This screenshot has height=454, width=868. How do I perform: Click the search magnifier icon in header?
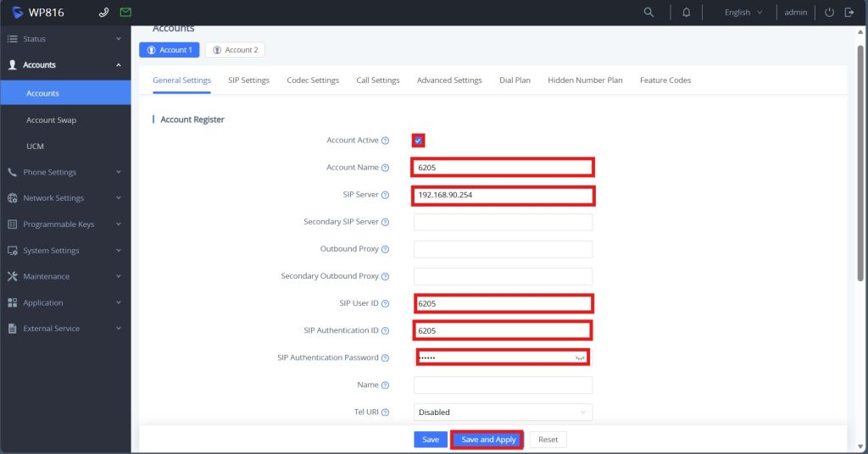(649, 13)
